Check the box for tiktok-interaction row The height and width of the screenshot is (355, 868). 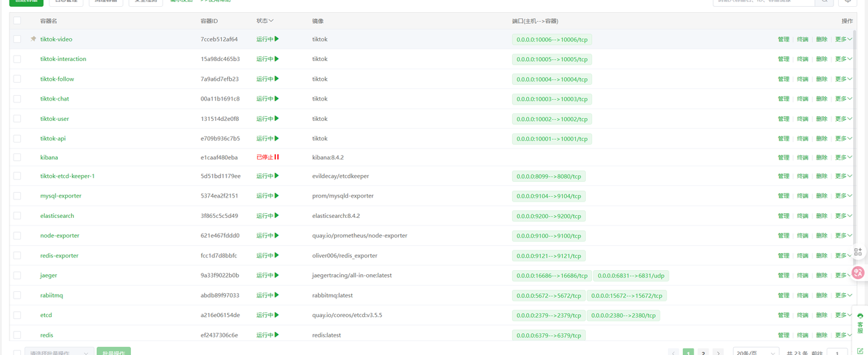coord(18,59)
